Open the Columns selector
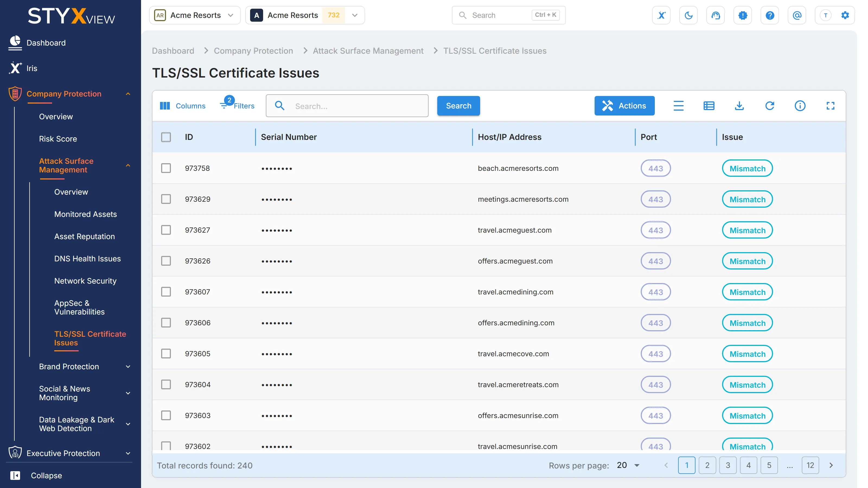Viewport: 868px width, 488px height. pyautogui.click(x=182, y=106)
